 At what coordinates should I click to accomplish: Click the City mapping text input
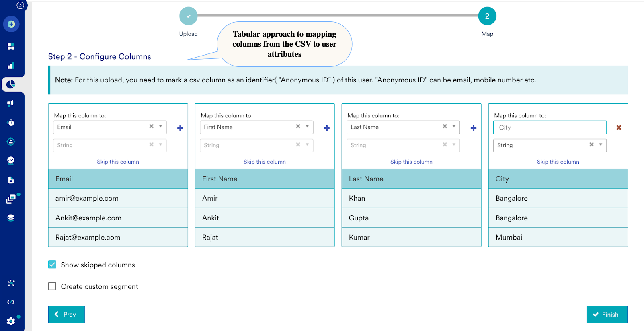[549, 127]
